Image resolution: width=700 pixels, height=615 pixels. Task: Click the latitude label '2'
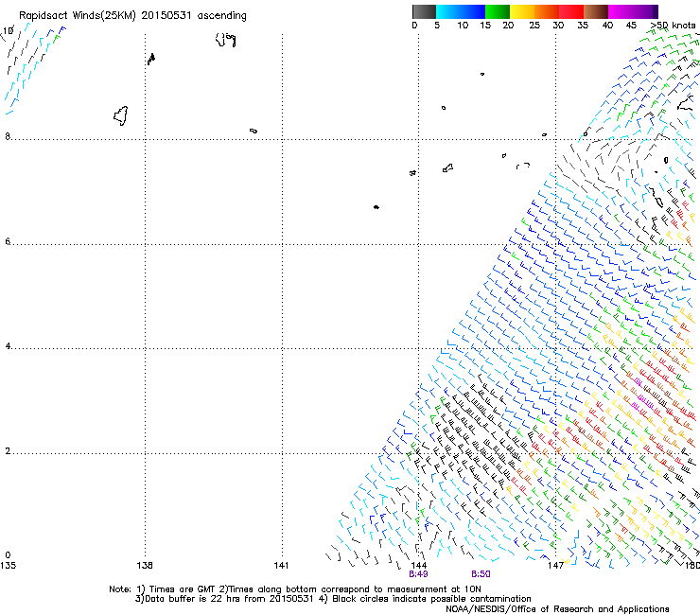click(x=8, y=450)
